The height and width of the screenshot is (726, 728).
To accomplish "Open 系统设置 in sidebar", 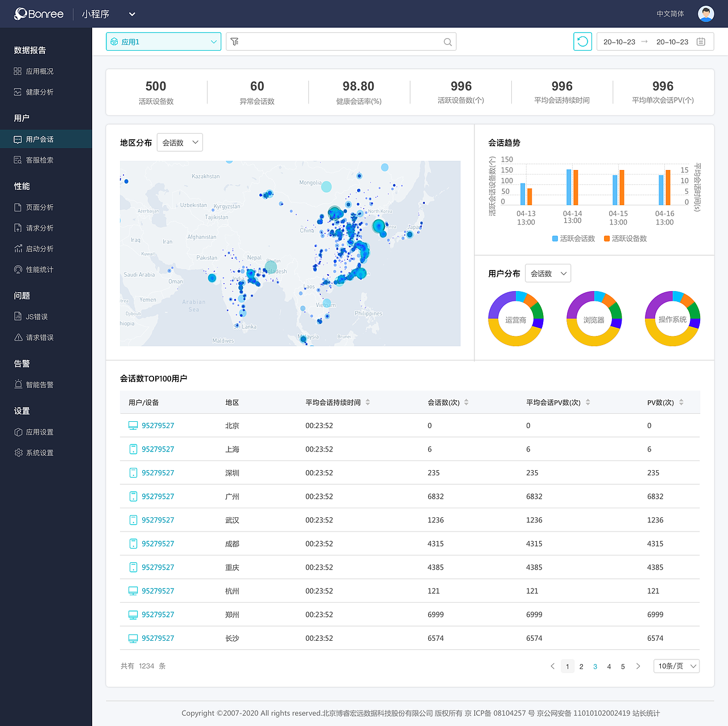I will pos(40,453).
